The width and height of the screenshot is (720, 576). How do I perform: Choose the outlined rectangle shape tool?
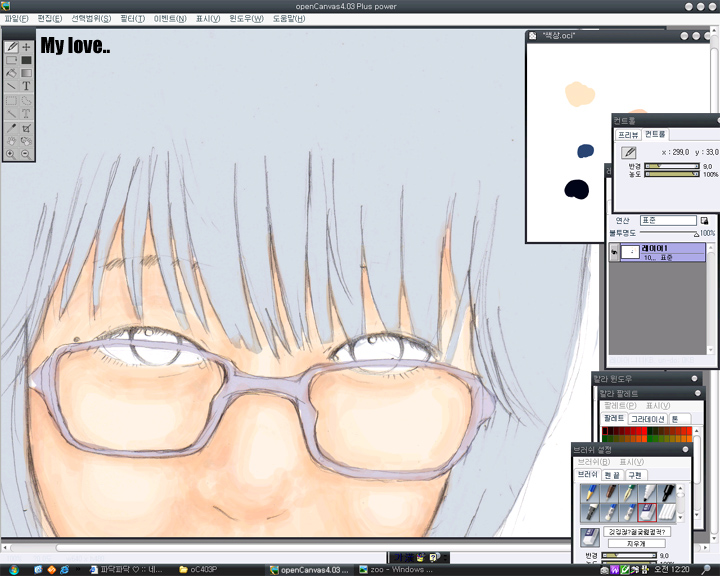click(x=11, y=60)
